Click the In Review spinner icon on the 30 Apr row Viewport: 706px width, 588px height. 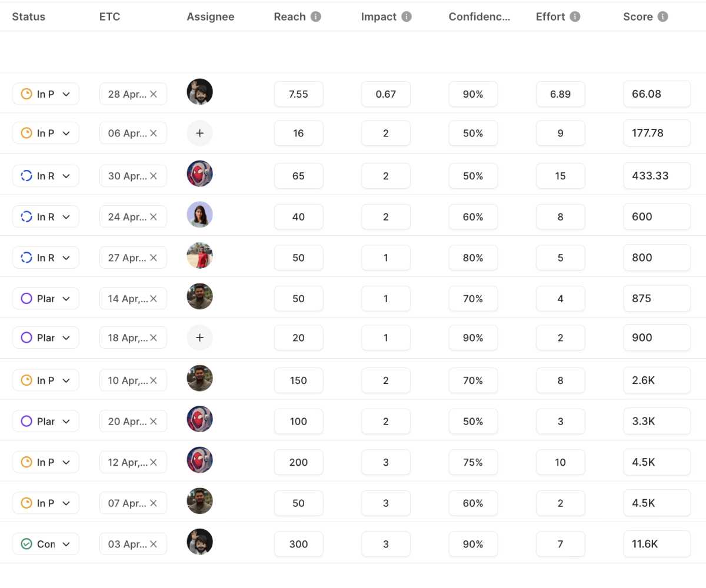[25, 175]
